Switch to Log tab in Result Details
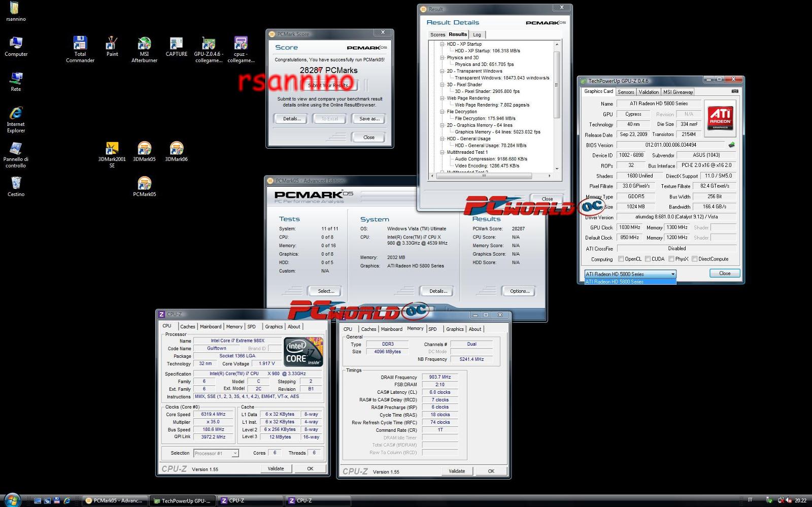This screenshot has width=812, height=507. pos(477,35)
